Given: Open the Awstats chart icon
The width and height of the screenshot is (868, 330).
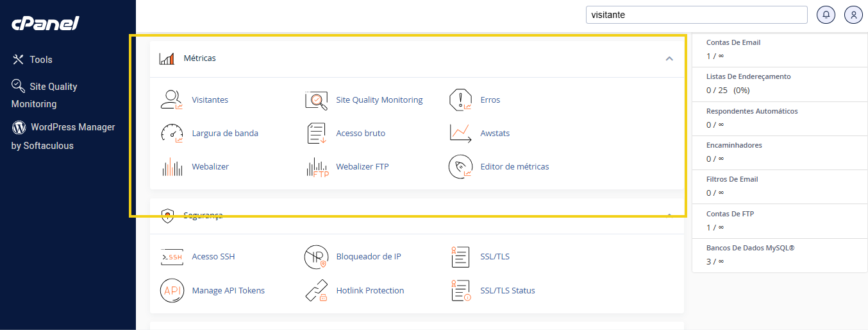Looking at the screenshot, I should pos(460,134).
